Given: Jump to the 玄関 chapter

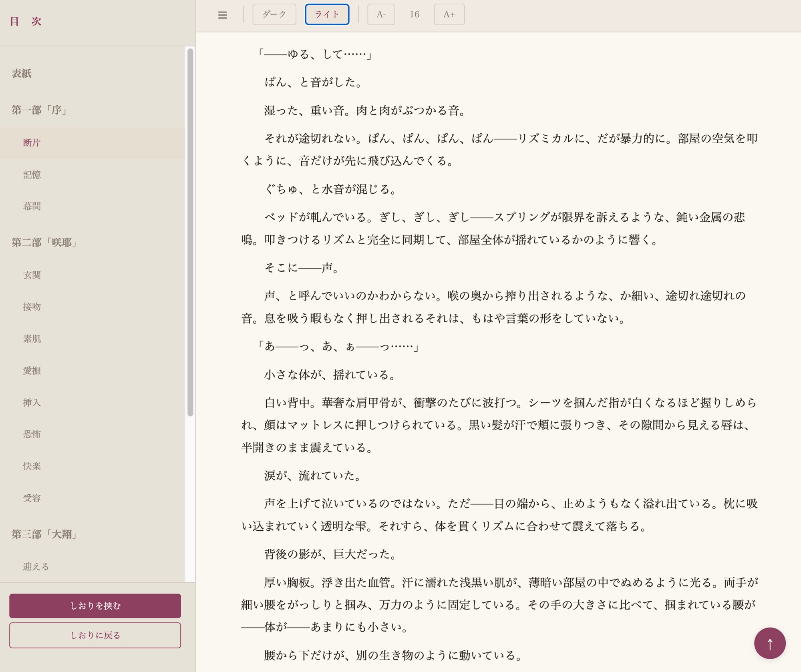Looking at the screenshot, I should coord(32,275).
